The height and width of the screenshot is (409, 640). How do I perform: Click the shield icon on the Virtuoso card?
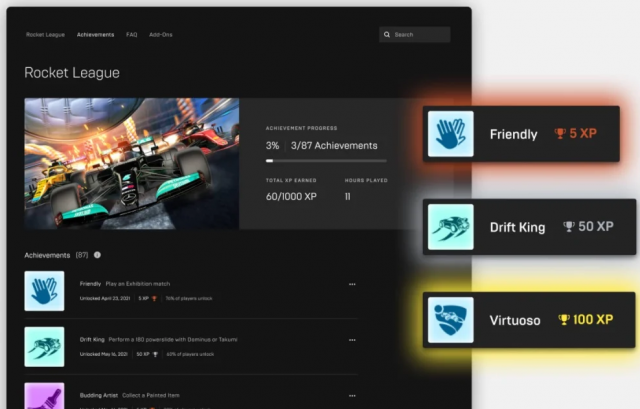pos(451,320)
